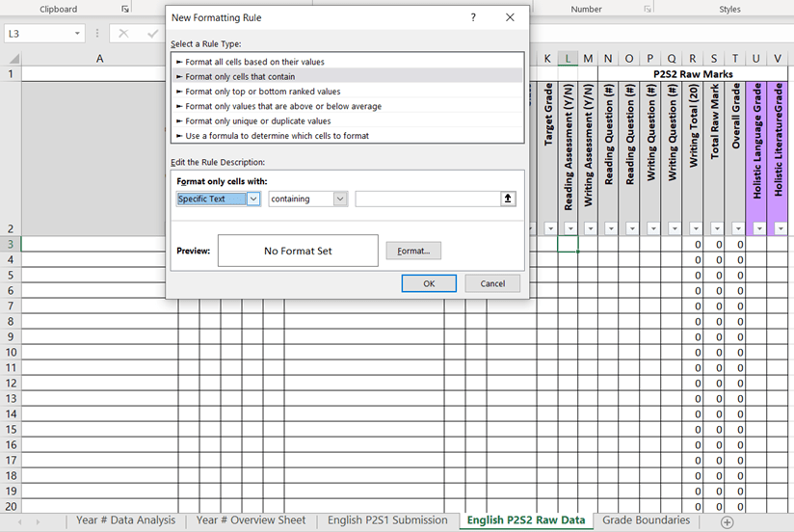The height and width of the screenshot is (532, 794).
Task: Open the Number format dialog launcher
Action: [x=646, y=10]
